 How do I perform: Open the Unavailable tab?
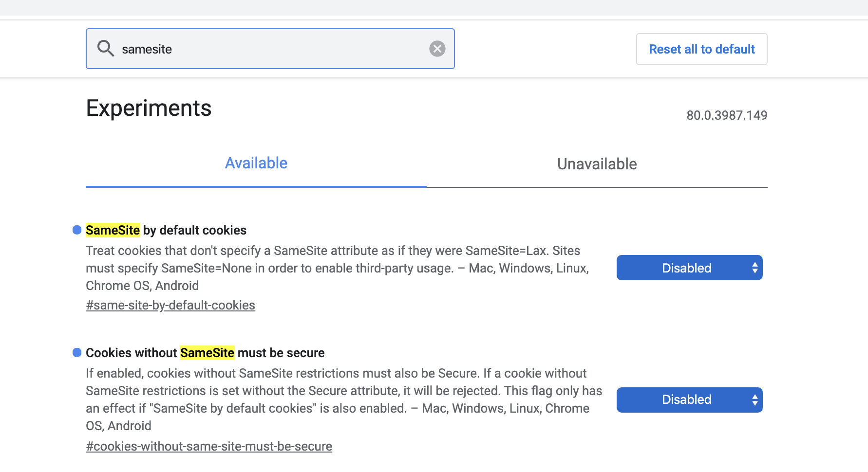(x=597, y=164)
